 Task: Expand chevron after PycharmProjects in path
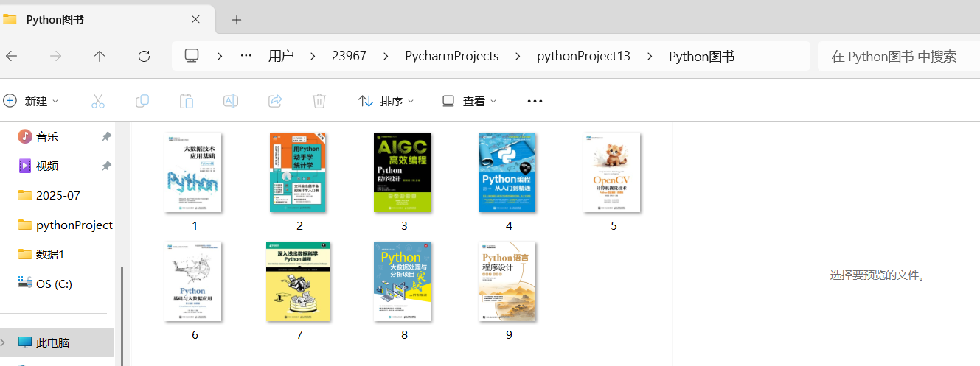coord(518,56)
